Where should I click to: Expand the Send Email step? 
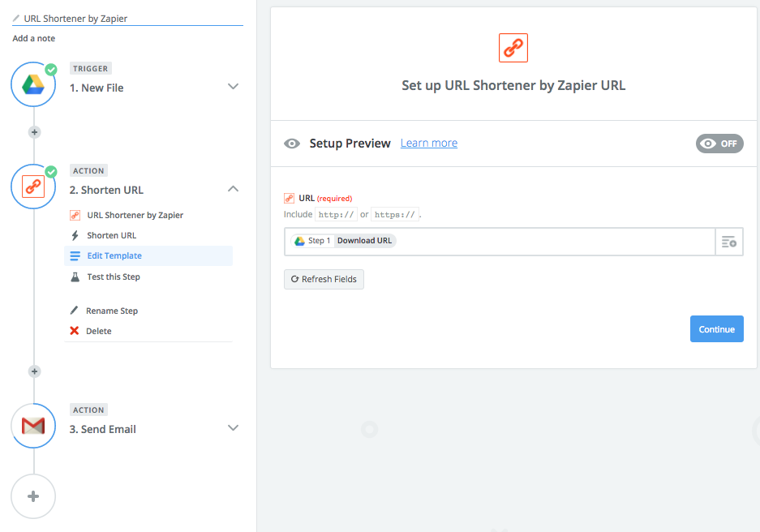pyautogui.click(x=233, y=427)
